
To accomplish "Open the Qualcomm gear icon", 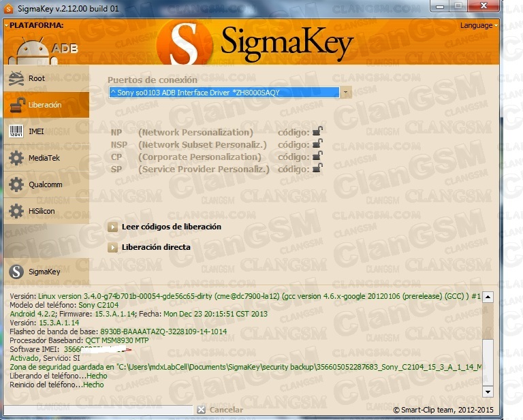I will click(x=16, y=184).
